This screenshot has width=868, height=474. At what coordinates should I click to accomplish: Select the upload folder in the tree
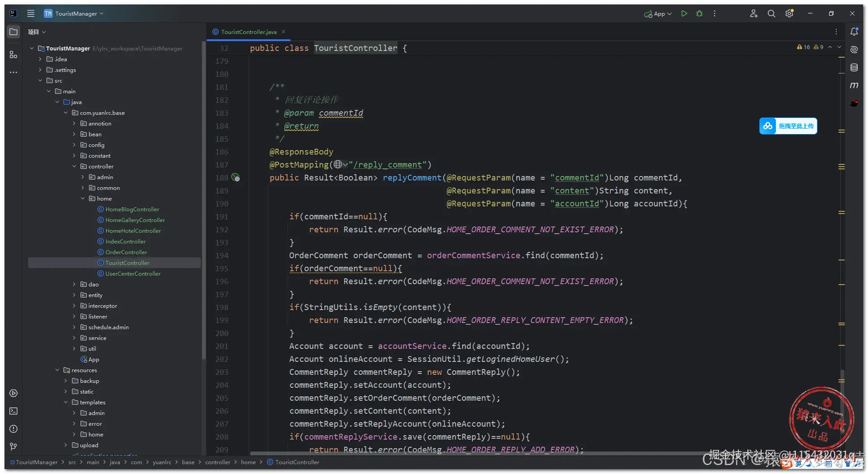point(89,445)
